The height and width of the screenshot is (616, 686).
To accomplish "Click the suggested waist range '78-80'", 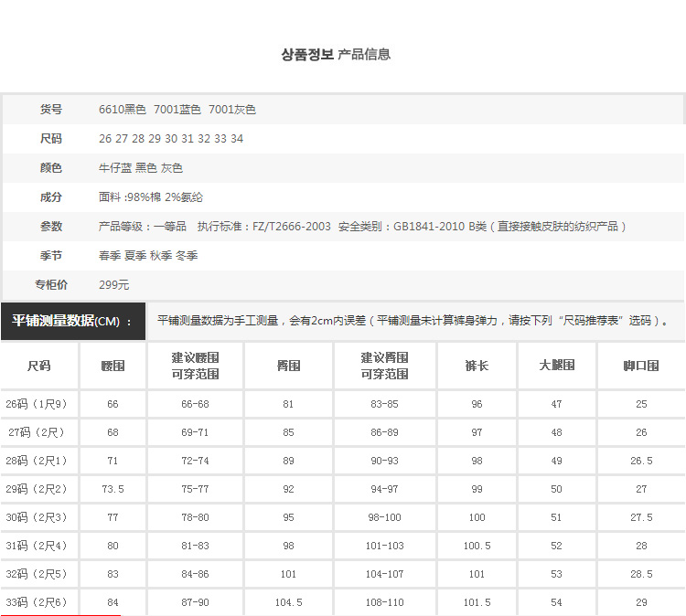I will (x=195, y=517).
